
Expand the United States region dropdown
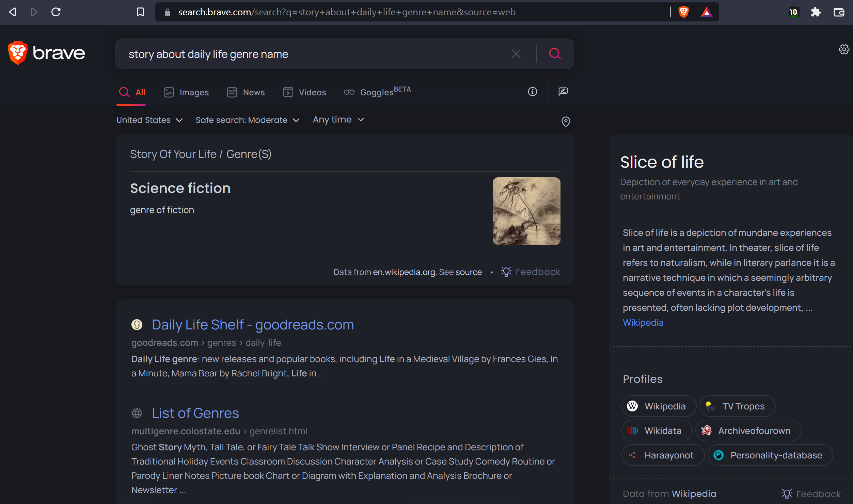[x=149, y=120]
